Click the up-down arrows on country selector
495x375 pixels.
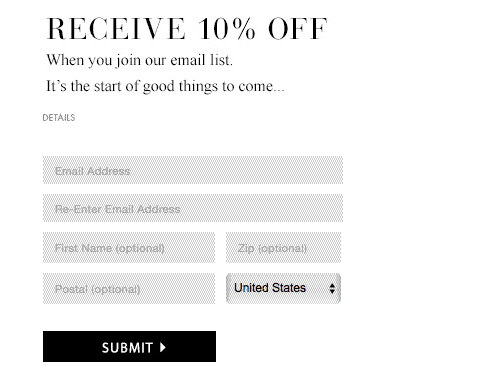(x=332, y=288)
